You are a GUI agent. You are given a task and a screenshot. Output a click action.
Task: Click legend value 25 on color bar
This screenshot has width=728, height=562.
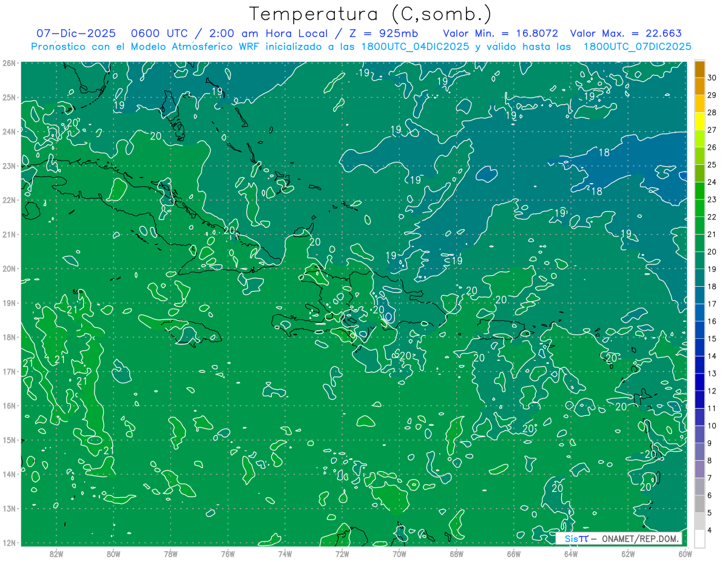[712, 165]
